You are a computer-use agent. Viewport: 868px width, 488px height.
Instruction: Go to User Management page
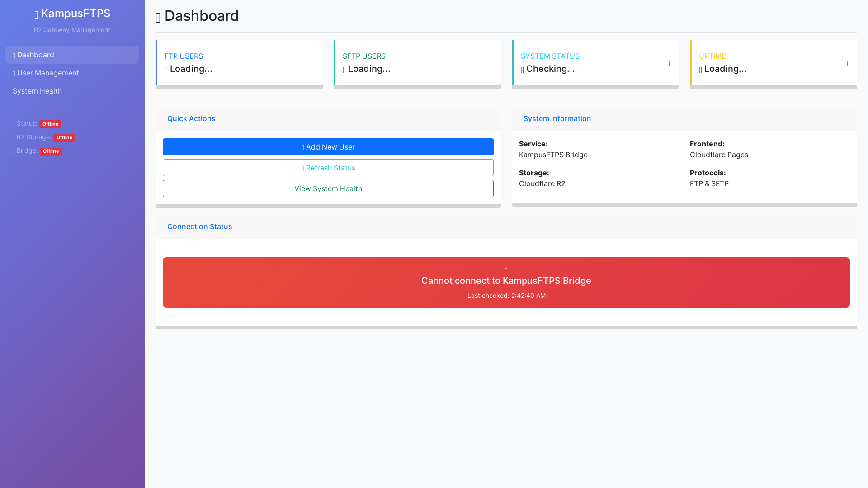pos(72,73)
